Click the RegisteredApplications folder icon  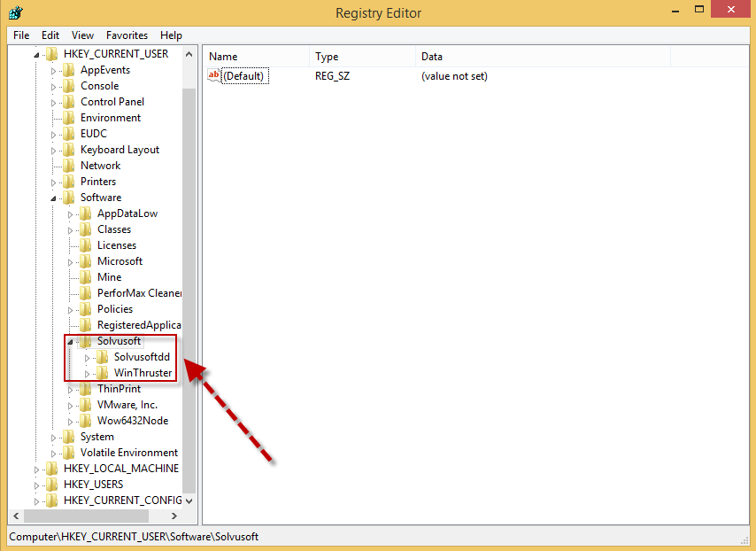pyautogui.click(x=85, y=325)
